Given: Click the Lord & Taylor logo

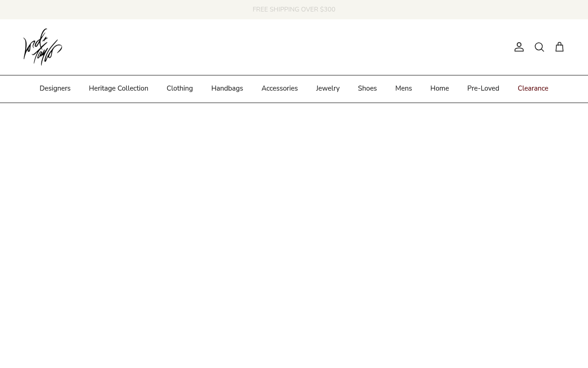Looking at the screenshot, I should 43,47.
